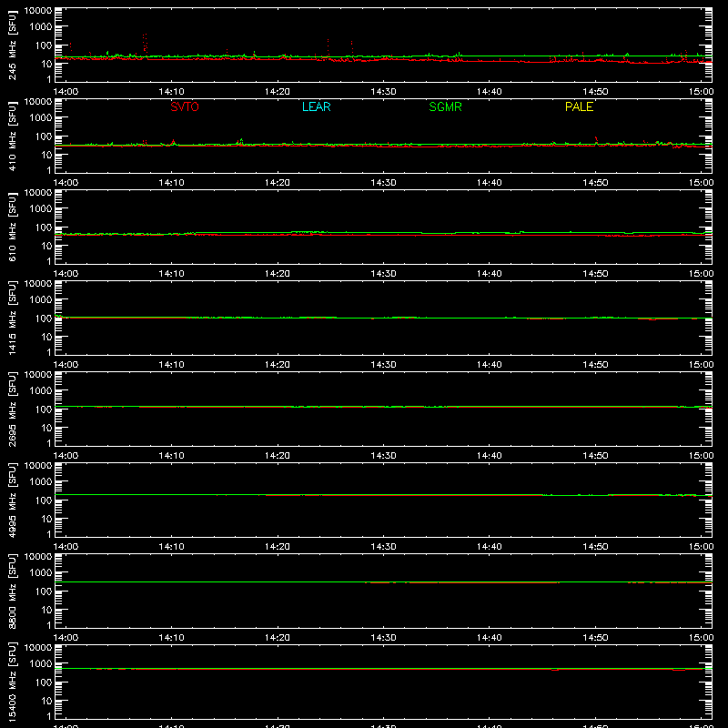Click the 100 tick of the 610 MHz panel

pyautogui.click(x=44, y=227)
